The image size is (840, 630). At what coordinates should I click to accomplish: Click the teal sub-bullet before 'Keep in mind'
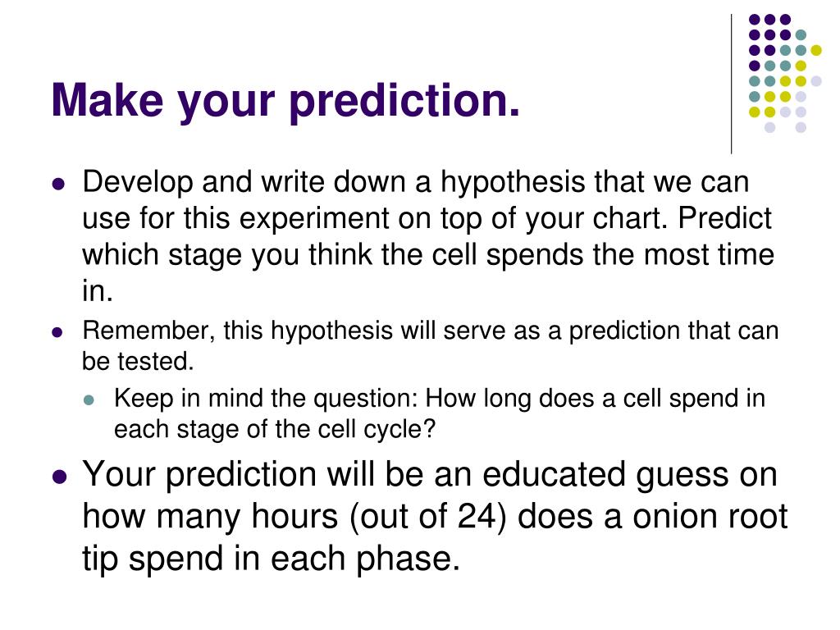[x=89, y=399]
